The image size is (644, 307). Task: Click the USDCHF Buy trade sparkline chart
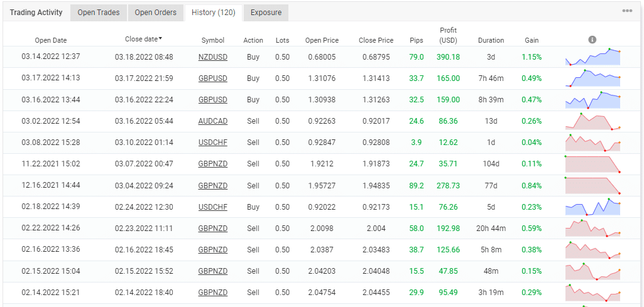(592, 207)
